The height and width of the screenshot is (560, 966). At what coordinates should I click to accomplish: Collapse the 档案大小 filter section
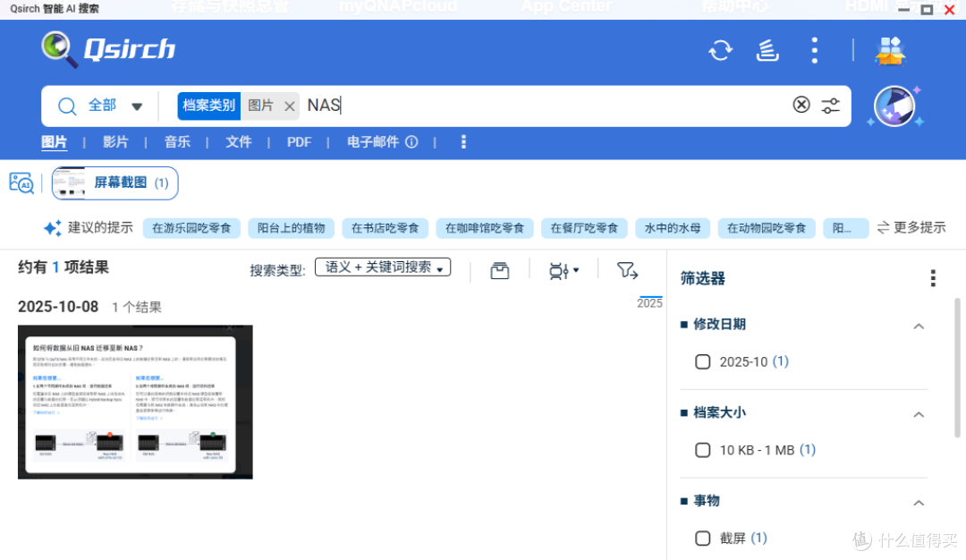coord(919,414)
